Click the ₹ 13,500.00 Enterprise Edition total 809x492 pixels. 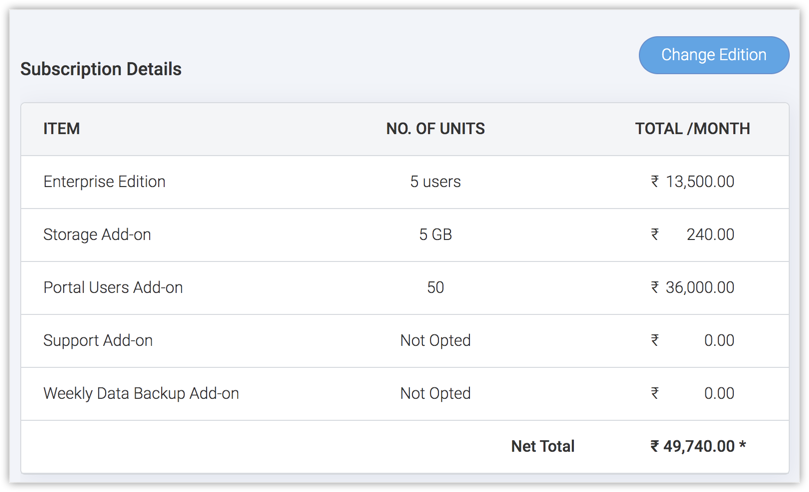pos(692,182)
